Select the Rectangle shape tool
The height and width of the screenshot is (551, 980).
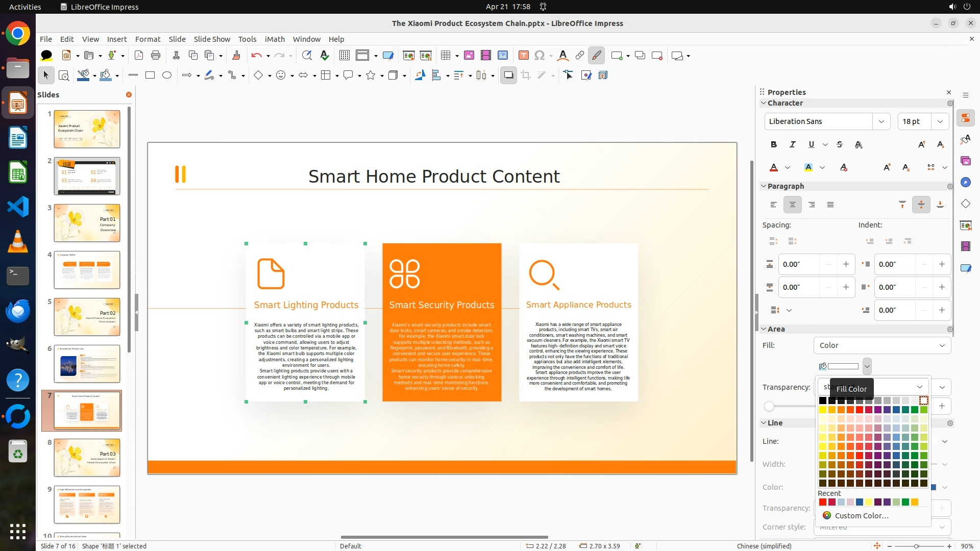150,76
